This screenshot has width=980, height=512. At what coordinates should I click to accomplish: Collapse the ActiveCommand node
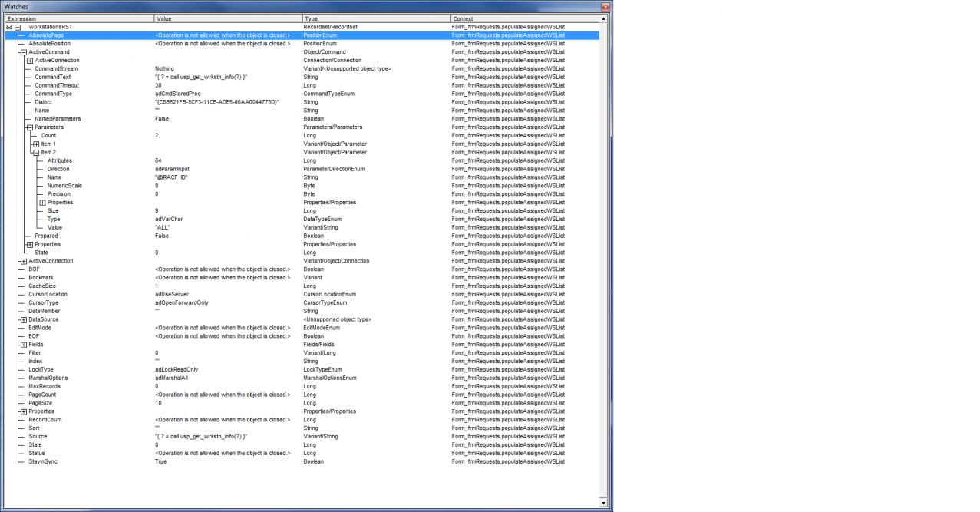(x=23, y=52)
